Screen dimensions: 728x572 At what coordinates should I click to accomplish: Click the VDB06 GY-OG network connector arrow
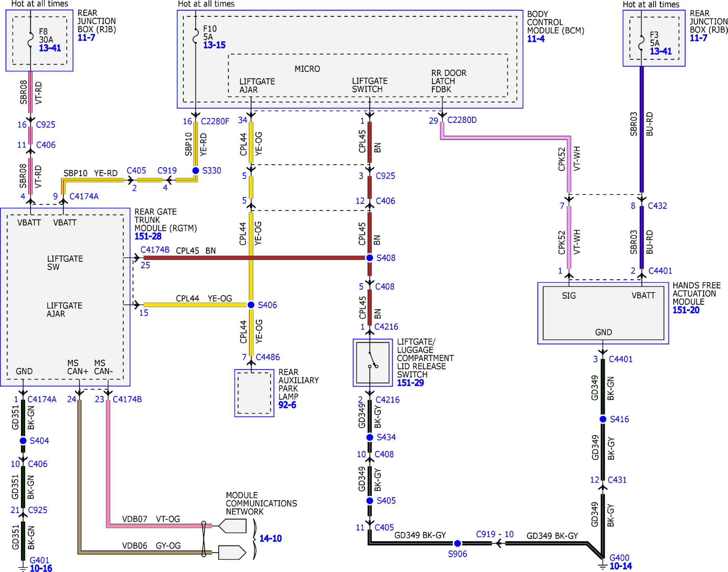click(232, 553)
